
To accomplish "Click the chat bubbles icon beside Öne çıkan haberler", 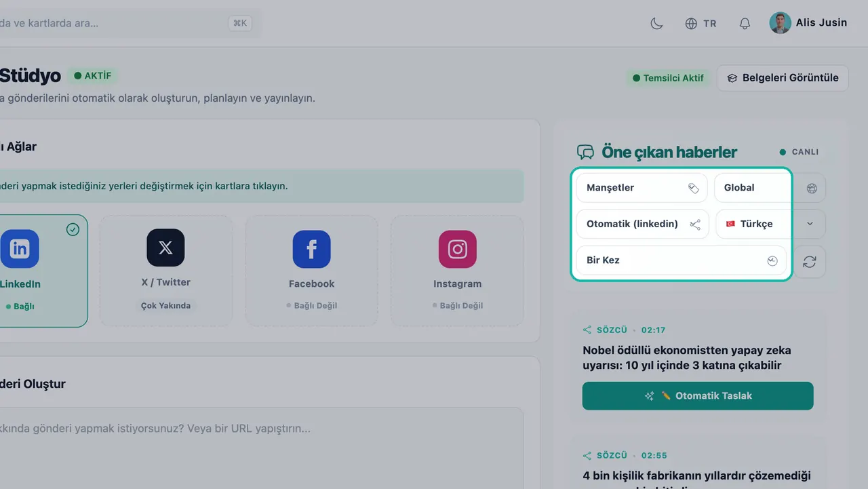I will point(585,152).
